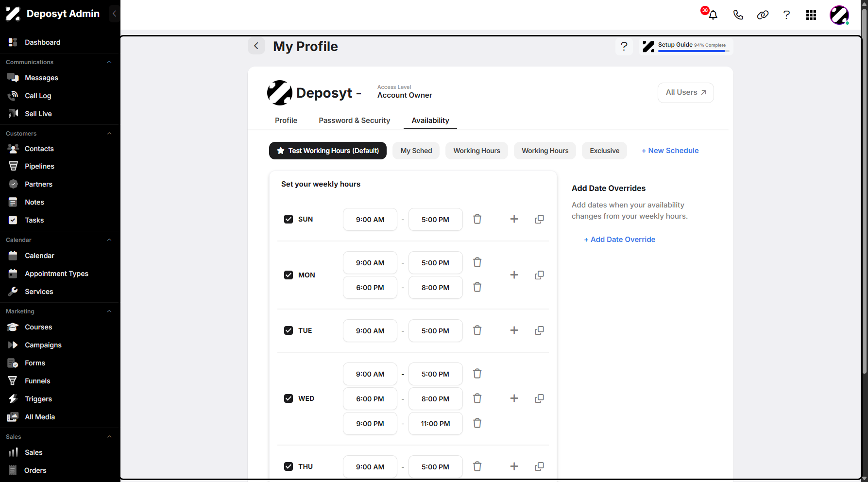Select the Exclusive schedule
868x482 pixels.
click(605, 151)
